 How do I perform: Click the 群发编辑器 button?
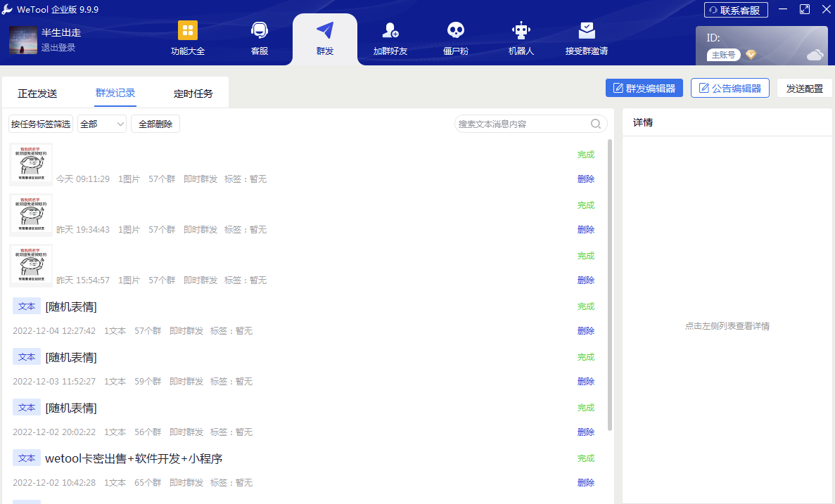[x=644, y=89]
